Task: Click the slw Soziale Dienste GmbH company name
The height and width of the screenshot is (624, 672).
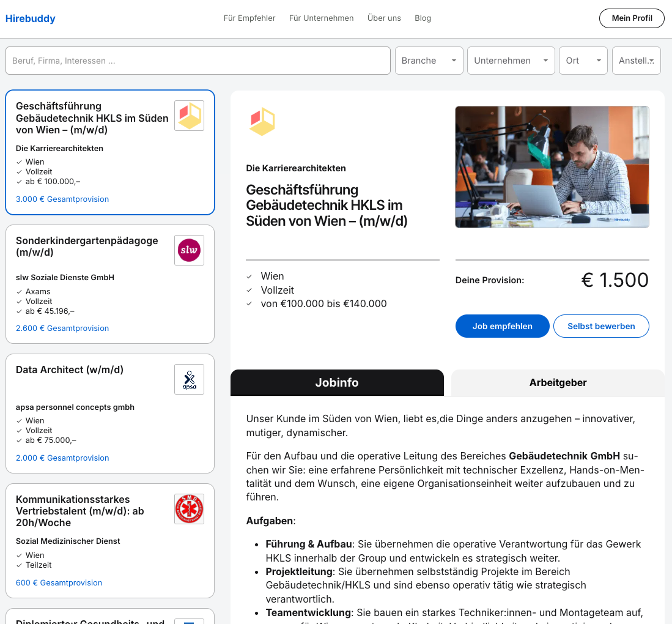Action: 65,278
